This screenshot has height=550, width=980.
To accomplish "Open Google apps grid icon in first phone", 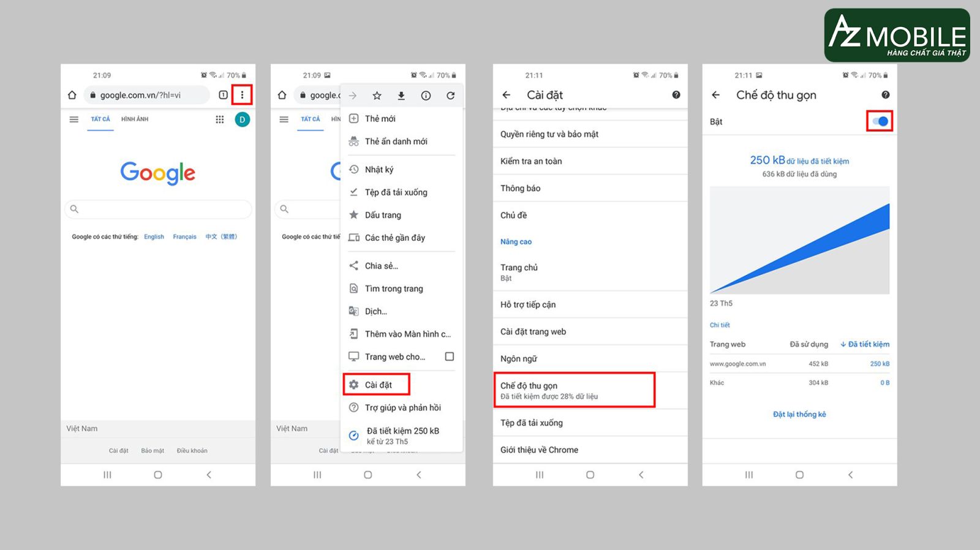I will [220, 119].
